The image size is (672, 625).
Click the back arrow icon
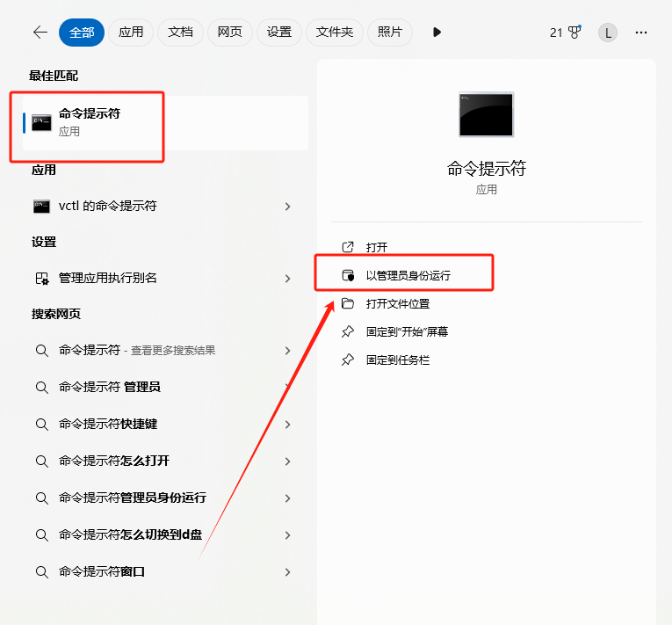(40, 33)
